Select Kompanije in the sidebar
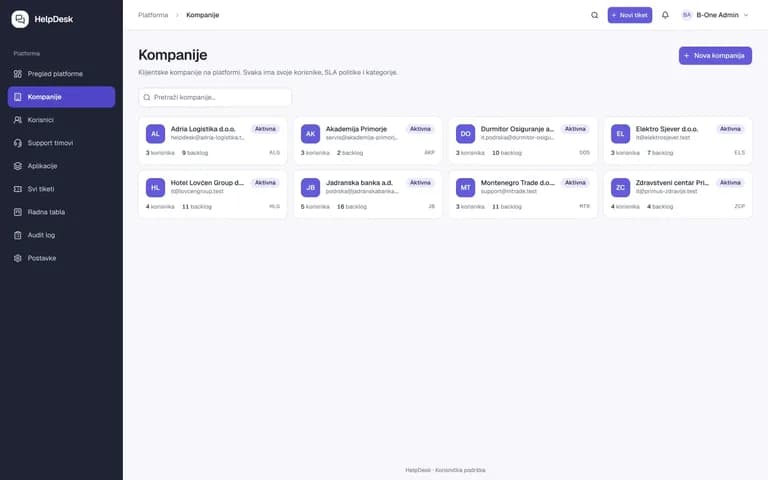This screenshot has height=480, width=768. click(x=61, y=97)
